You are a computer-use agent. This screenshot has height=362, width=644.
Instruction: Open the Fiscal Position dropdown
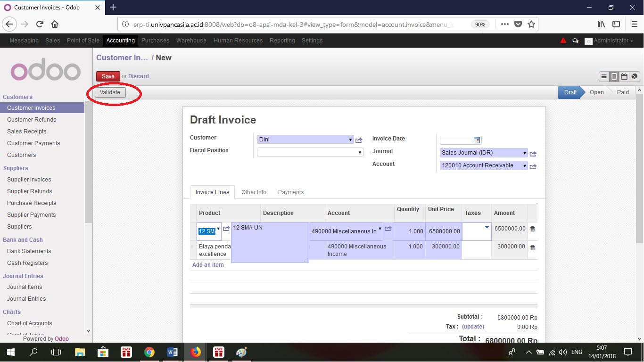click(x=360, y=152)
